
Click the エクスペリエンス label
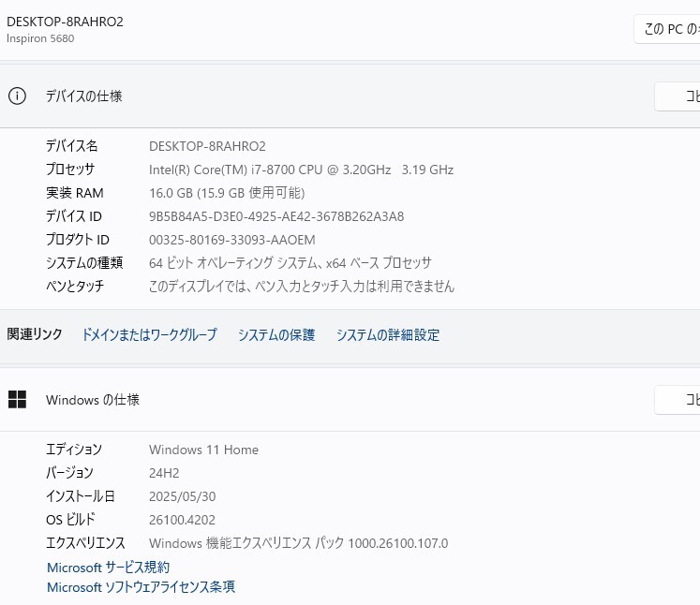(85, 542)
